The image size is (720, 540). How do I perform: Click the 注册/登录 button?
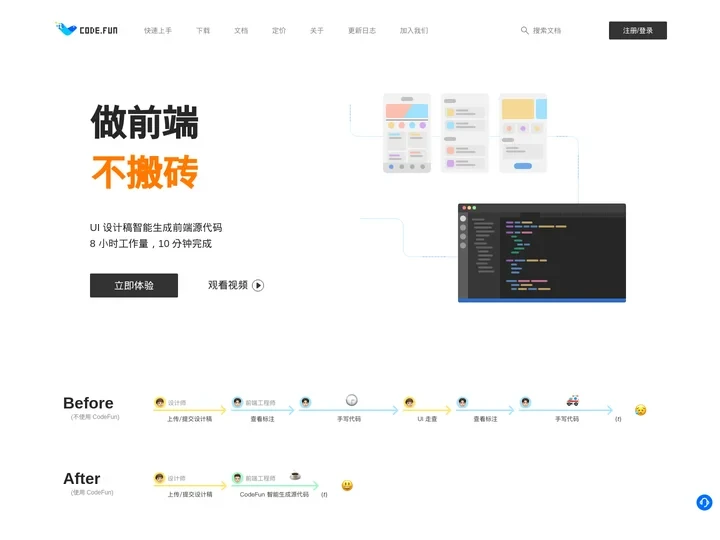click(638, 30)
